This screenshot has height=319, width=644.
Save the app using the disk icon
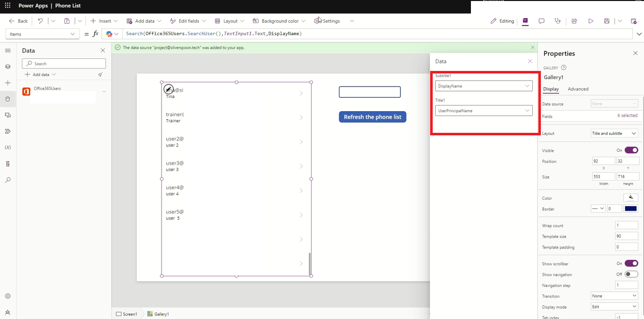click(x=606, y=21)
